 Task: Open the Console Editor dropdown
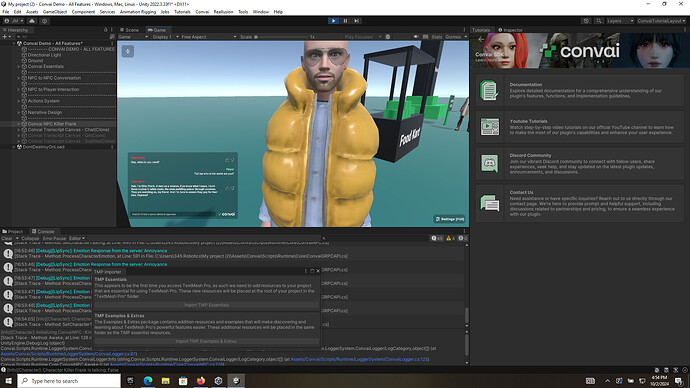coord(77,238)
